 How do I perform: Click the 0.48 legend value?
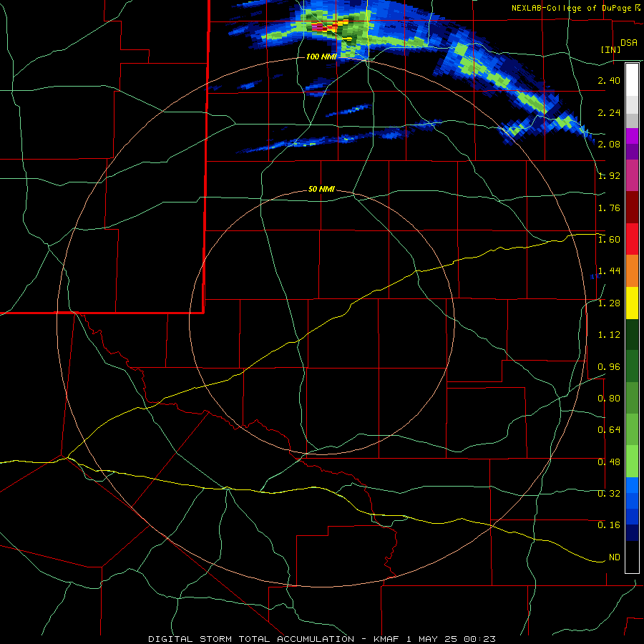609,462
